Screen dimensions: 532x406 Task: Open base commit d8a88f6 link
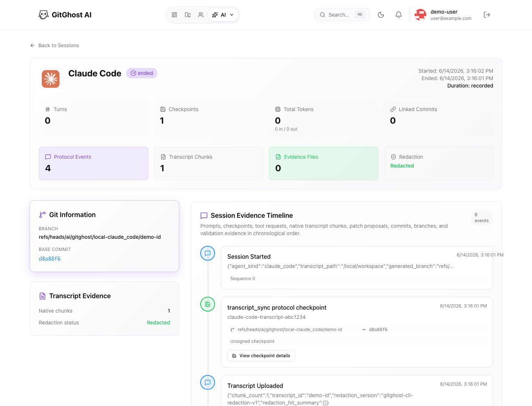coord(50,259)
